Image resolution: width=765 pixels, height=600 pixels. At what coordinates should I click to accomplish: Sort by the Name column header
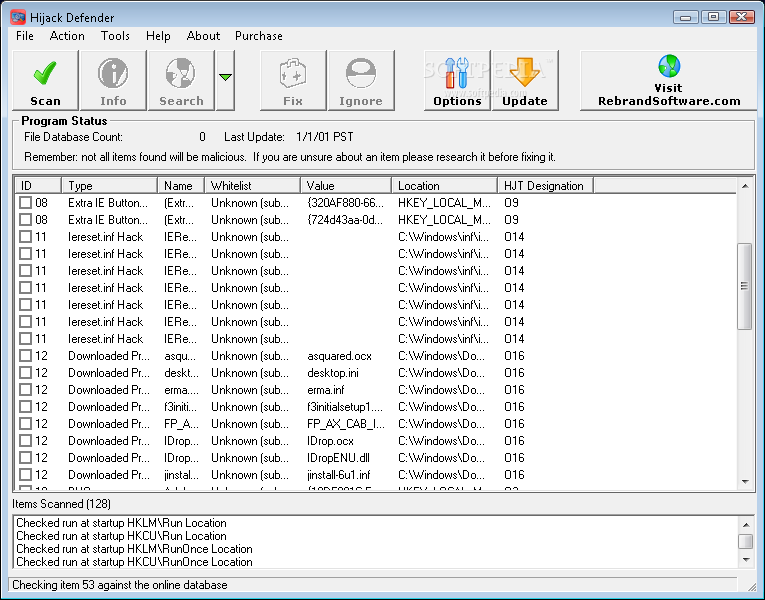click(181, 186)
